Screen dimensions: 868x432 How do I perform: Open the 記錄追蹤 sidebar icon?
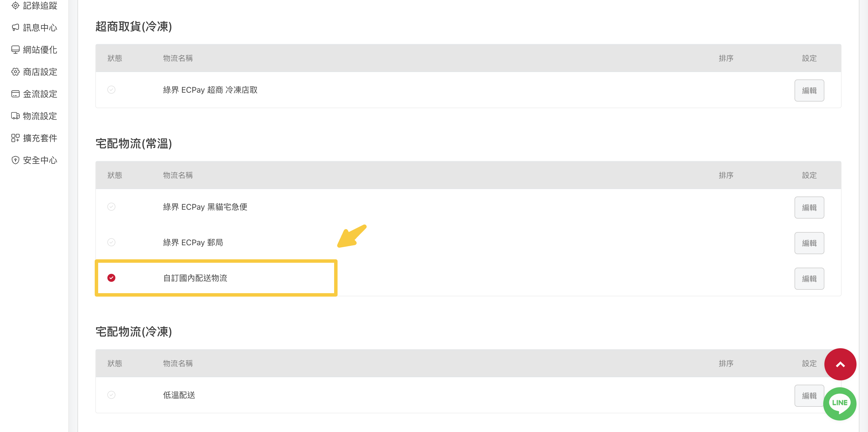[x=15, y=5]
